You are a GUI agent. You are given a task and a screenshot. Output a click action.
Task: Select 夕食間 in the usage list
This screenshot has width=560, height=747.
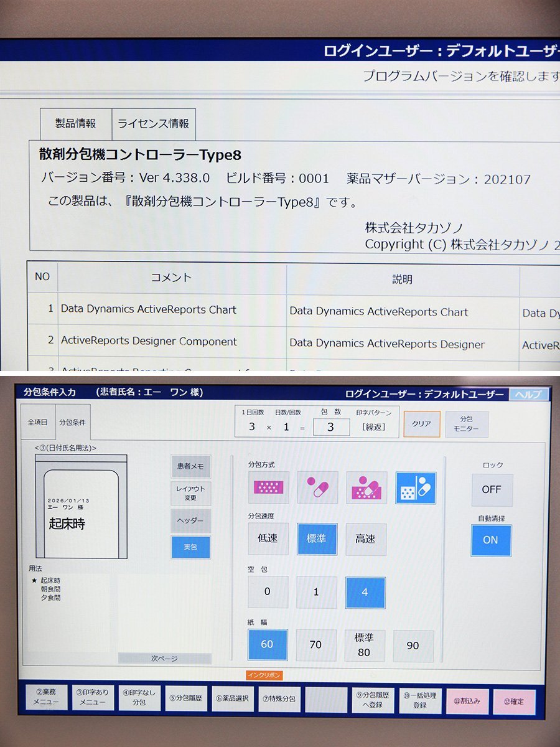click(50, 598)
